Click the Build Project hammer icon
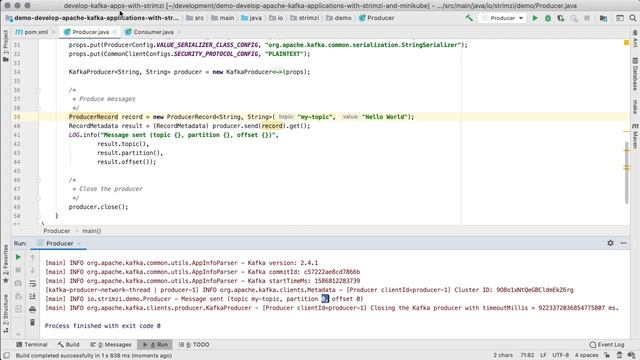Image resolution: width=640 pixels, height=360 pixels. point(469,18)
